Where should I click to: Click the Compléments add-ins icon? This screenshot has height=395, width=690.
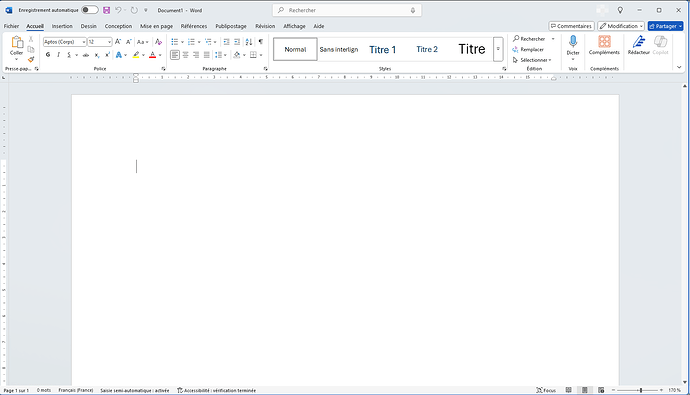(x=604, y=42)
